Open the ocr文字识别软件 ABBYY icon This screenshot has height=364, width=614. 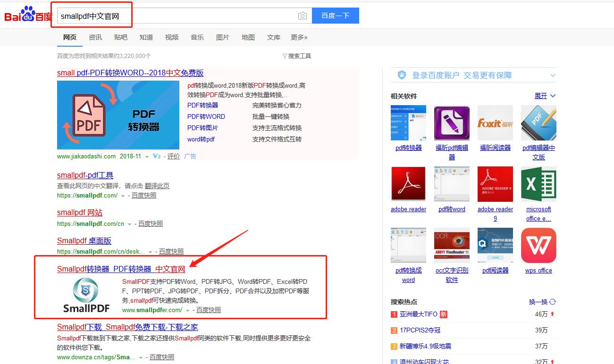point(452,245)
